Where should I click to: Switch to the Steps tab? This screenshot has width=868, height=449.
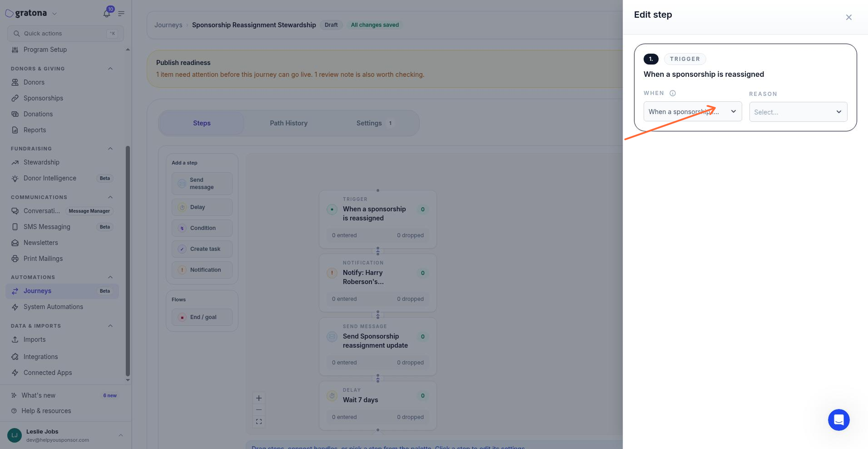202,123
